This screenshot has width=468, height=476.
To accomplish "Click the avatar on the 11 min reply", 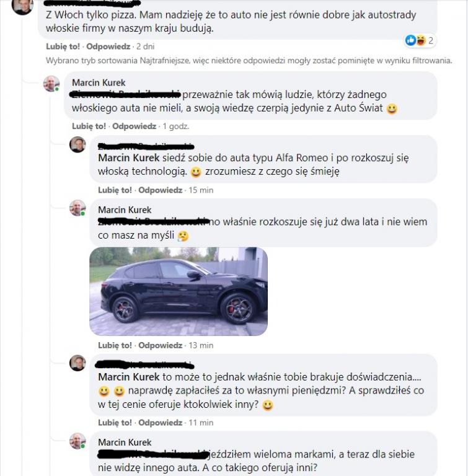I will click(x=77, y=363).
